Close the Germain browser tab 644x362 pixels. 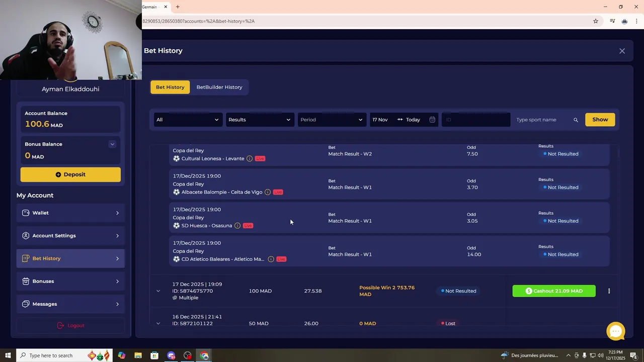point(166,7)
